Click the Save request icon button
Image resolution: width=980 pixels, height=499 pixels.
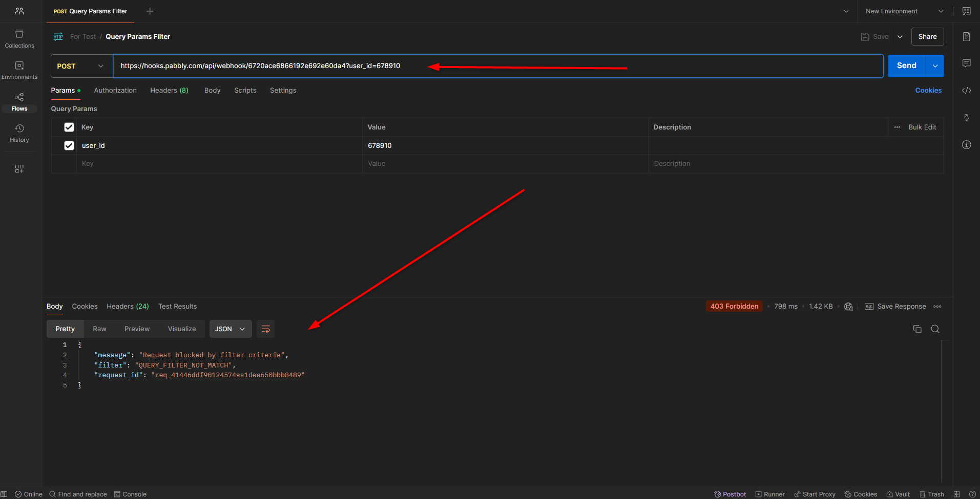pos(874,37)
